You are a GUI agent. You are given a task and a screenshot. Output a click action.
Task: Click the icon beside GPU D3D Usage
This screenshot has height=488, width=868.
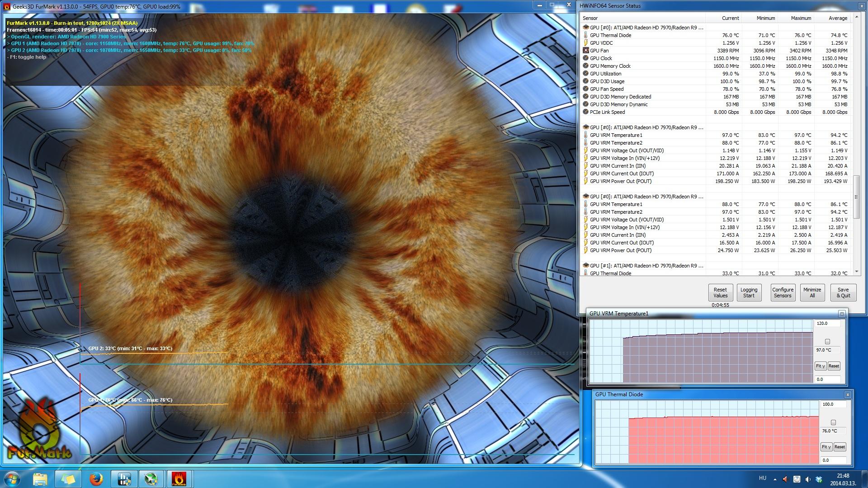586,81
